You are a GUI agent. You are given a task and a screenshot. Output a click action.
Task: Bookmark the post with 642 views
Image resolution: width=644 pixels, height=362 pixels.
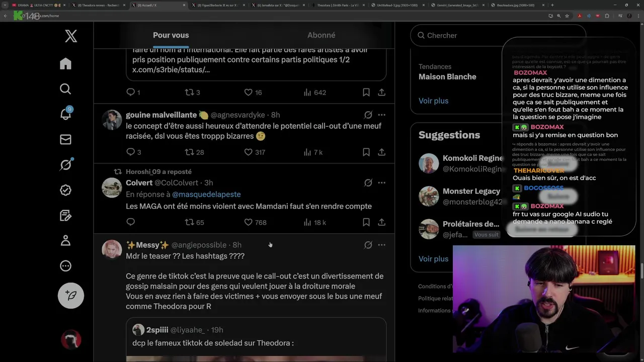point(366,92)
